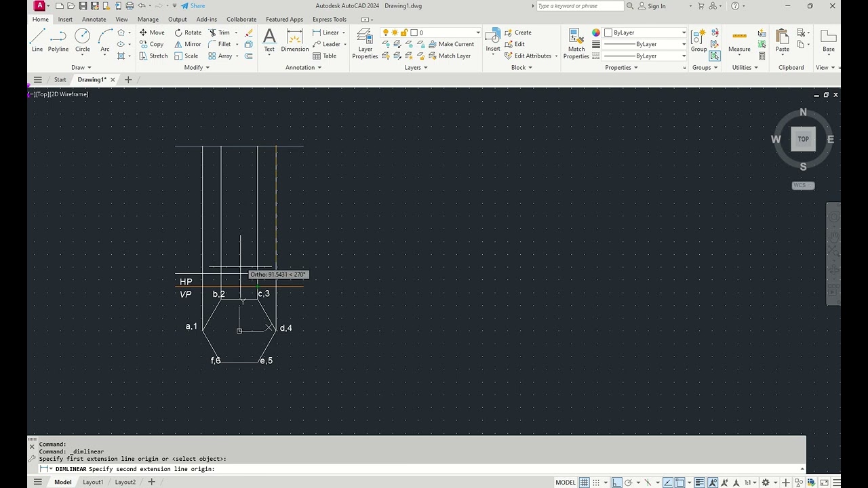Click the Move tool

(152, 33)
